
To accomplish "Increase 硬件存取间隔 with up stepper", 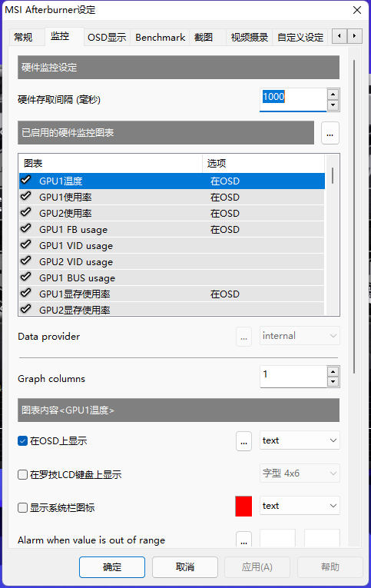I will [x=333, y=94].
